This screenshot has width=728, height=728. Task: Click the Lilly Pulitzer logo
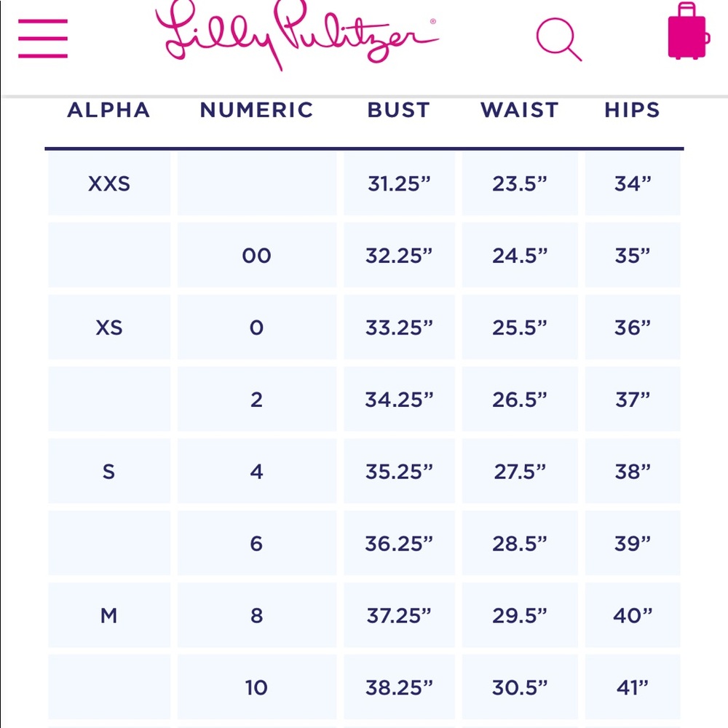297,36
